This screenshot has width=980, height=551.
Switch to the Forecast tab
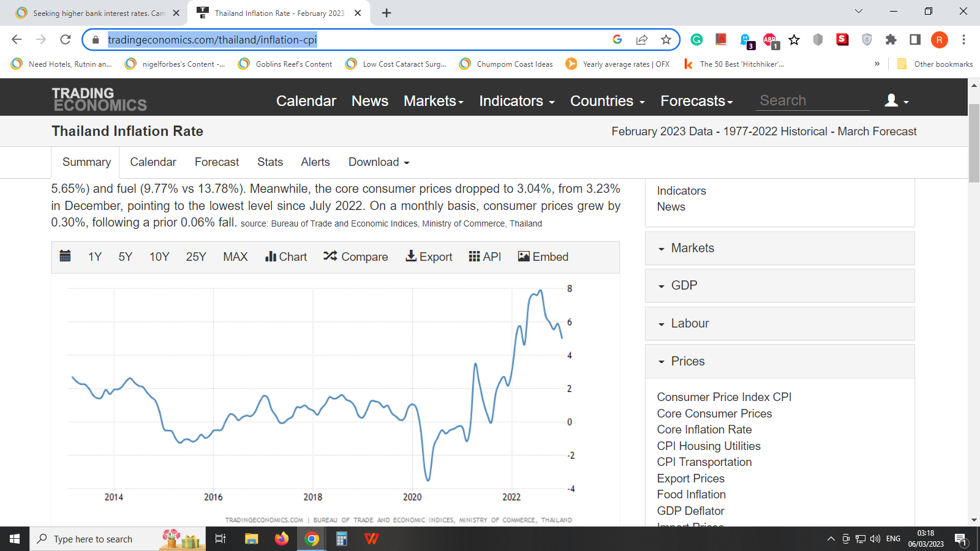(217, 162)
